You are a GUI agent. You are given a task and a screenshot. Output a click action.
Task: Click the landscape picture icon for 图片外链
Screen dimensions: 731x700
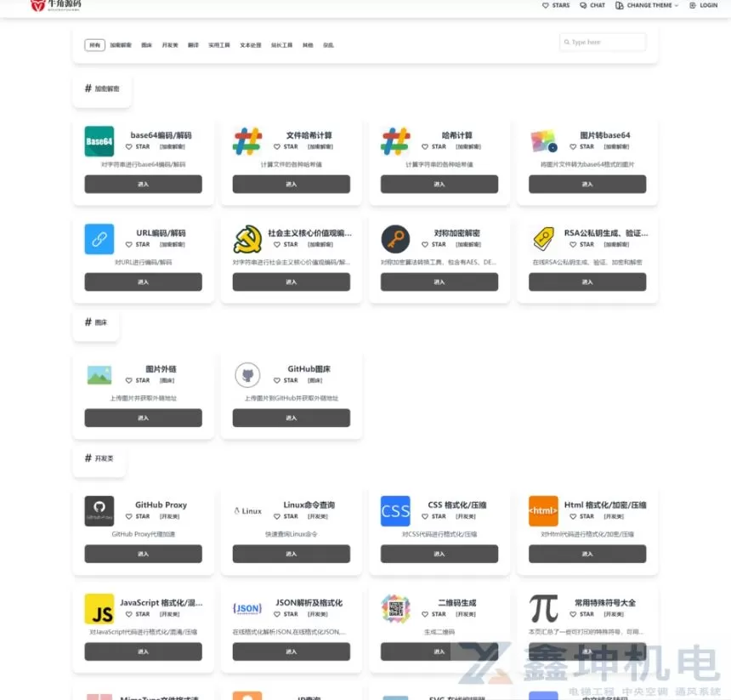[x=99, y=375]
